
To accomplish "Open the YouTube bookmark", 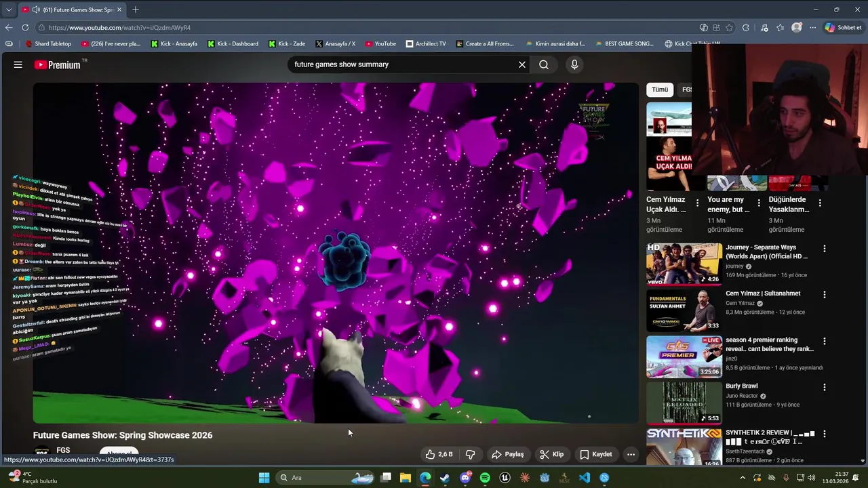I will tap(380, 43).
